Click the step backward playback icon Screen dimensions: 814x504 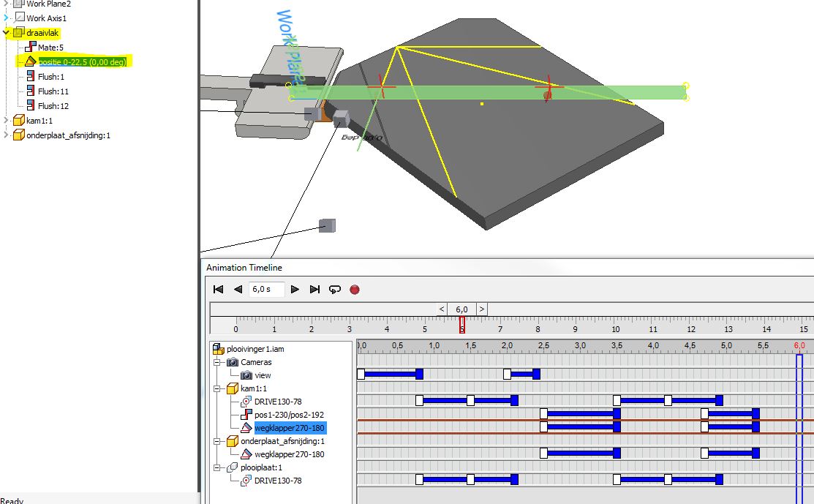click(237, 289)
